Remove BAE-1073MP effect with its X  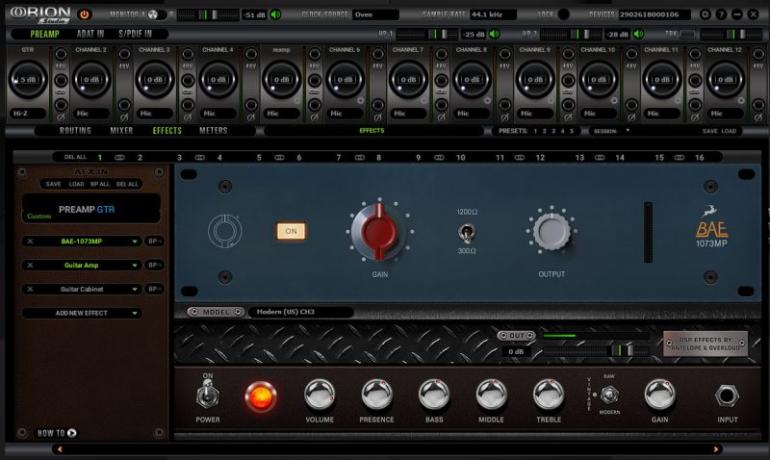(x=30, y=241)
